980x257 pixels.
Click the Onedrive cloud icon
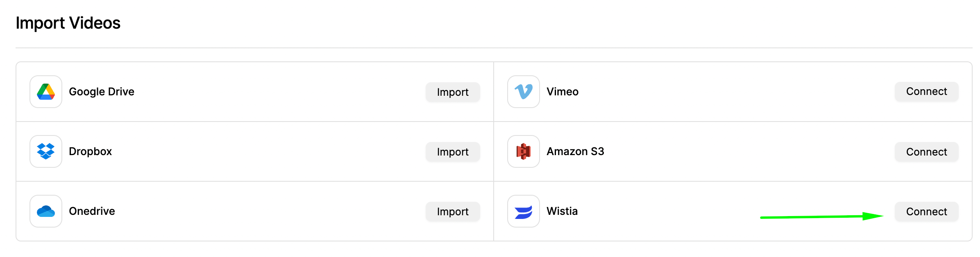point(46,211)
